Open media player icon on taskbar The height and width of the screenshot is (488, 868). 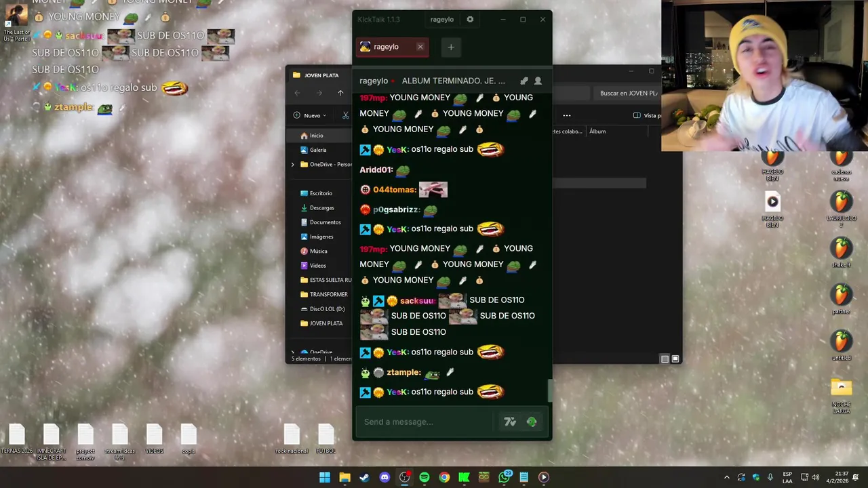click(543, 477)
